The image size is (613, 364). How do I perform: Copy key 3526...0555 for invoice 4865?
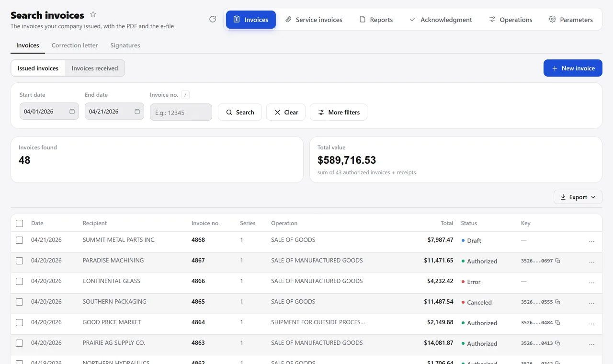click(x=557, y=302)
